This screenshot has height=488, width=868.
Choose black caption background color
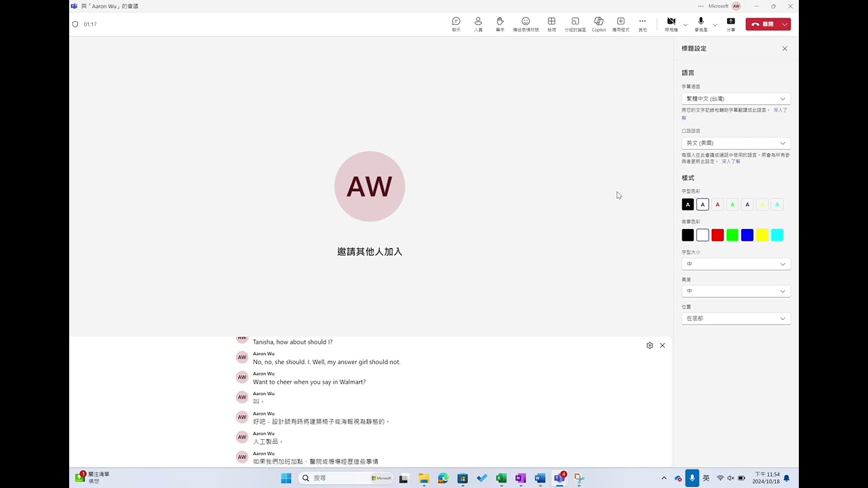tap(688, 235)
